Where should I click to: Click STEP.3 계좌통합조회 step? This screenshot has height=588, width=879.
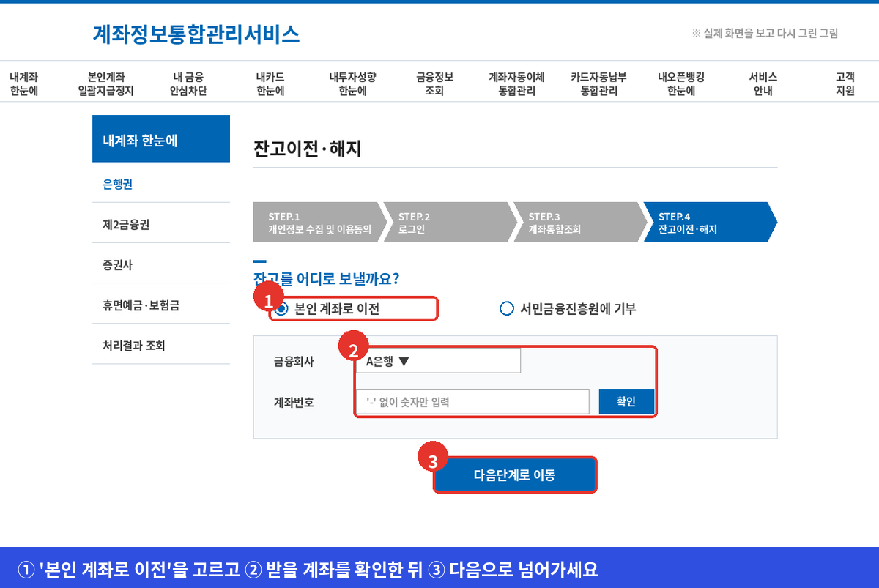(x=579, y=222)
